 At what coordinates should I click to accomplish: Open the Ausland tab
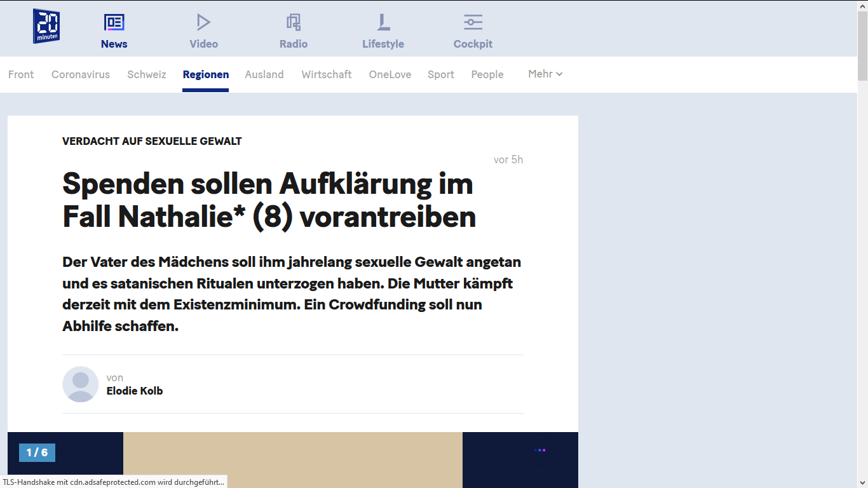coord(264,74)
